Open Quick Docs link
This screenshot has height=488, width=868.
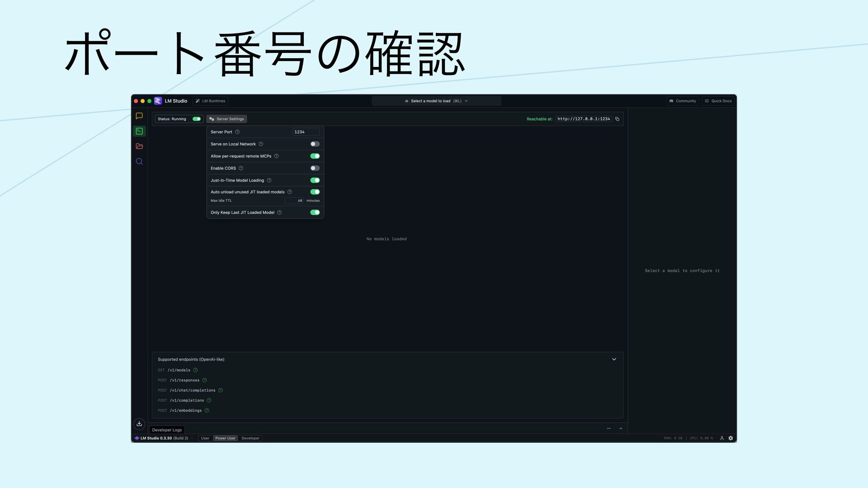click(x=718, y=101)
